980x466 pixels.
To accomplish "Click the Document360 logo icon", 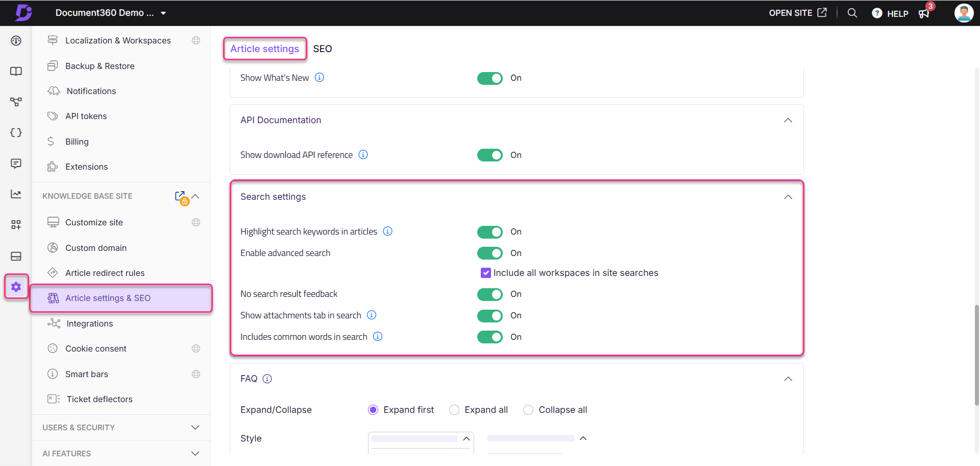I will pos(23,12).
